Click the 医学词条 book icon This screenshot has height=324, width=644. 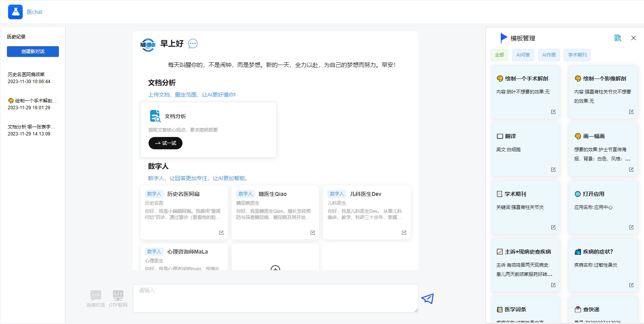click(500, 309)
